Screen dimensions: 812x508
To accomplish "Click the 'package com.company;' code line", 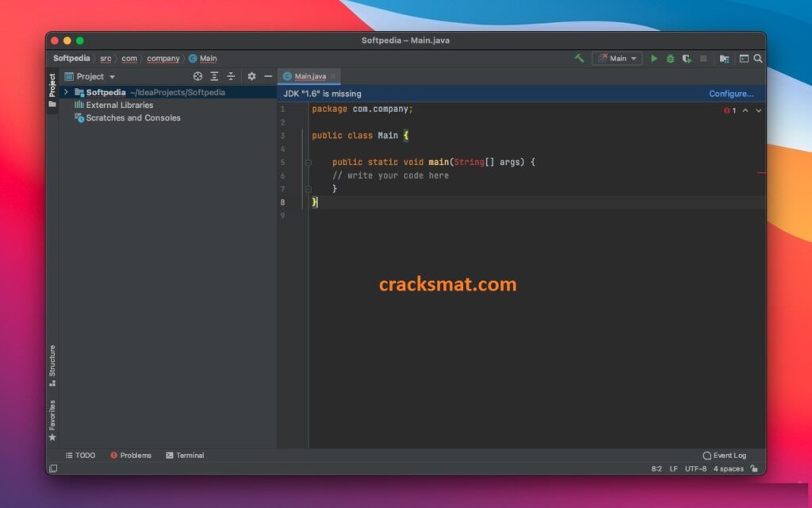I will point(362,109).
